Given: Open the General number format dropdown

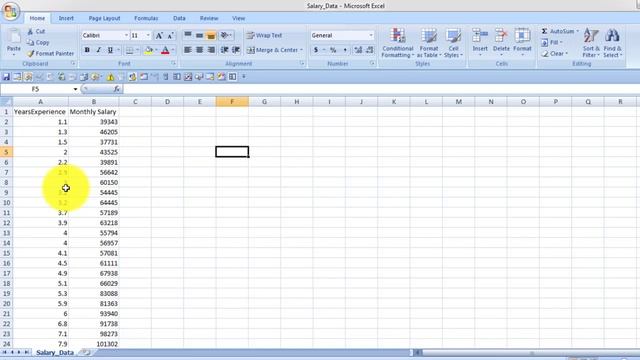Looking at the screenshot, I should (x=371, y=36).
